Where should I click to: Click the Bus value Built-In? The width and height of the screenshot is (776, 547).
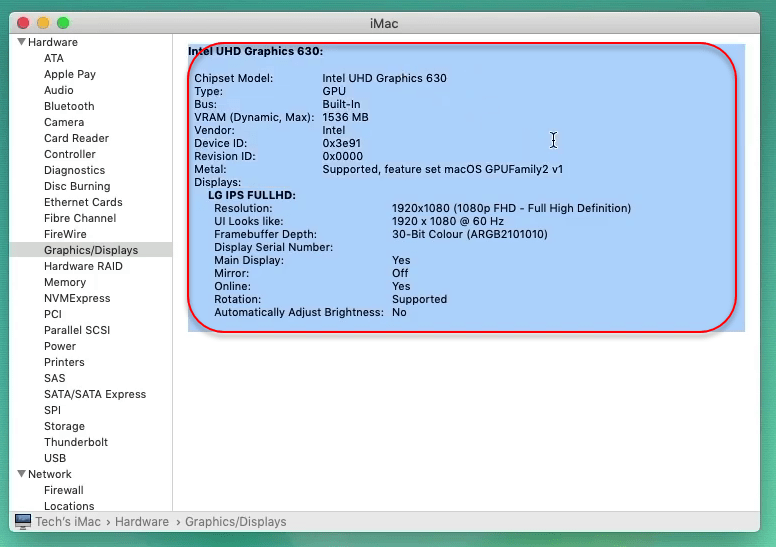(x=341, y=104)
